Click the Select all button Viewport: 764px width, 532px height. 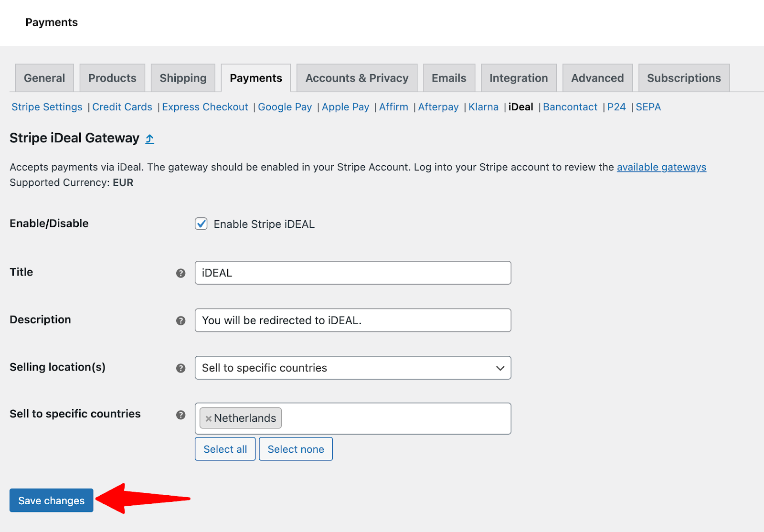[x=225, y=449]
